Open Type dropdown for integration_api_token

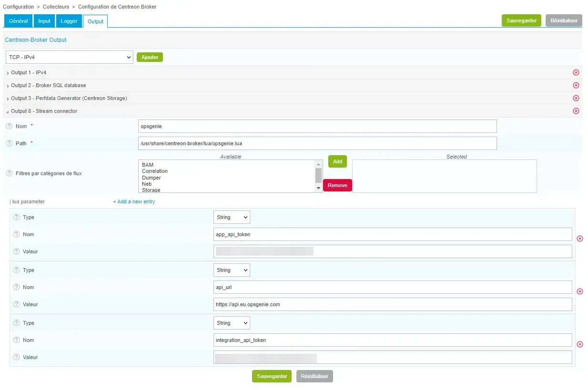tap(232, 323)
